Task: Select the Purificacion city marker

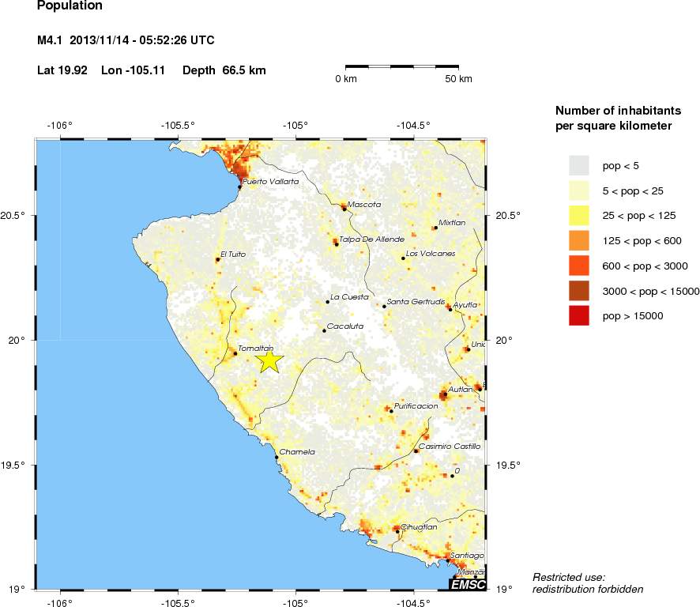Action: pos(391,411)
